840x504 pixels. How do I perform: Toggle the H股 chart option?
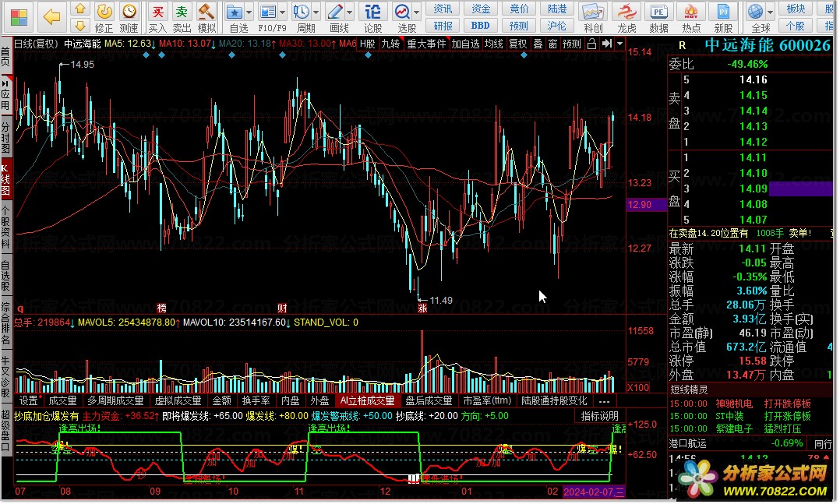[x=368, y=44]
